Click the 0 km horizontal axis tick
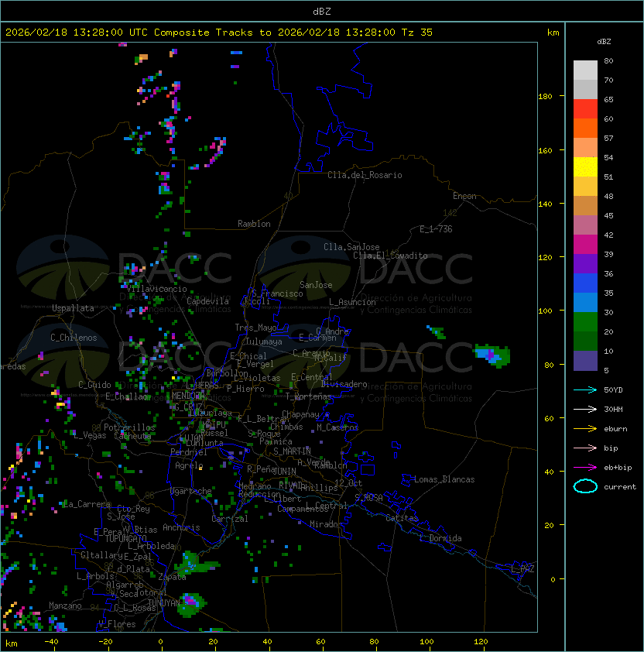This screenshot has width=644, height=652. [x=161, y=642]
